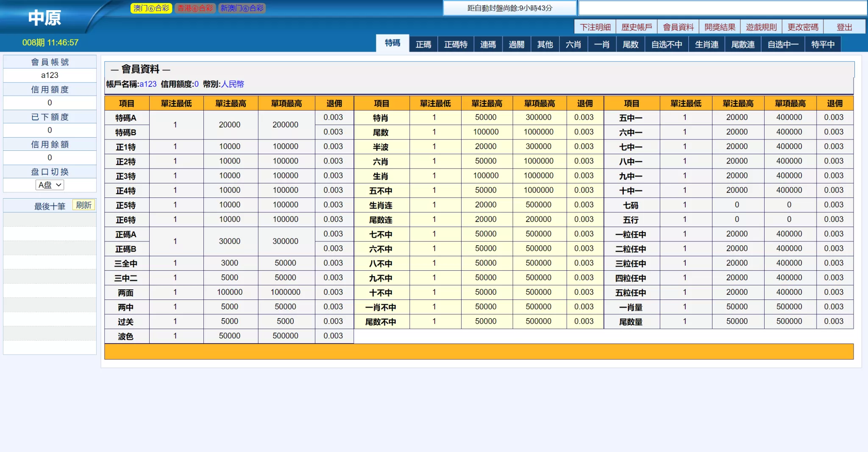Image resolution: width=868 pixels, height=452 pixels.
Task: Open the 盘口切换 A盘 dropdown
Action: coord(50,185)
